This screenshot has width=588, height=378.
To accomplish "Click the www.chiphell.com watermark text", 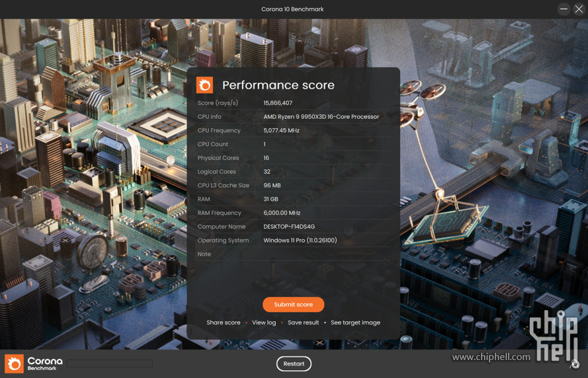I will pos(491,357).
